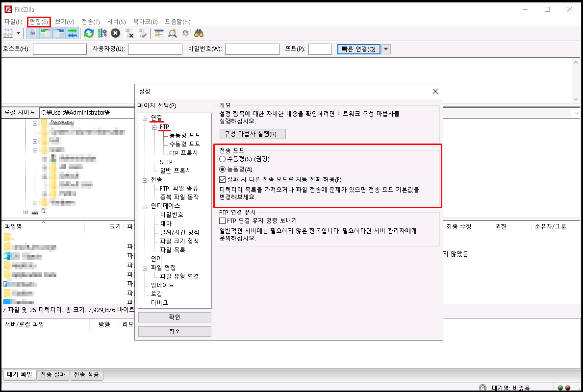Image resolution: width=583 pixels, height=392 pixels.
Task: Open the 편집(E) menu
Action: pyautogui.click(x=39, y=22)
